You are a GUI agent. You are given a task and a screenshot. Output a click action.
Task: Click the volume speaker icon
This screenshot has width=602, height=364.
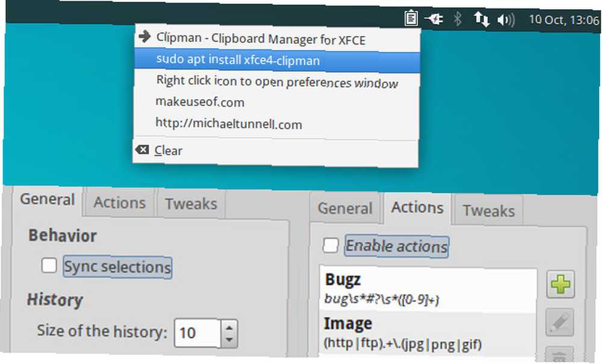pos(506,20)
